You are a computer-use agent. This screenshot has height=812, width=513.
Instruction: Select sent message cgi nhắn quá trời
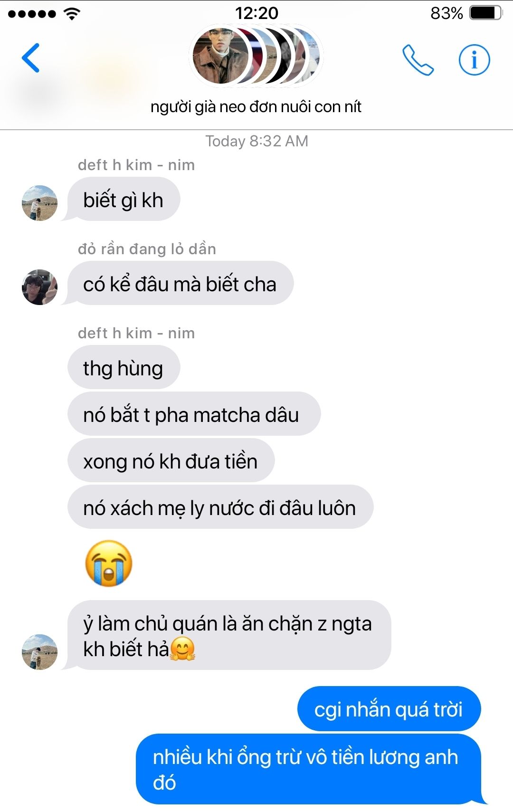(389, 708)
